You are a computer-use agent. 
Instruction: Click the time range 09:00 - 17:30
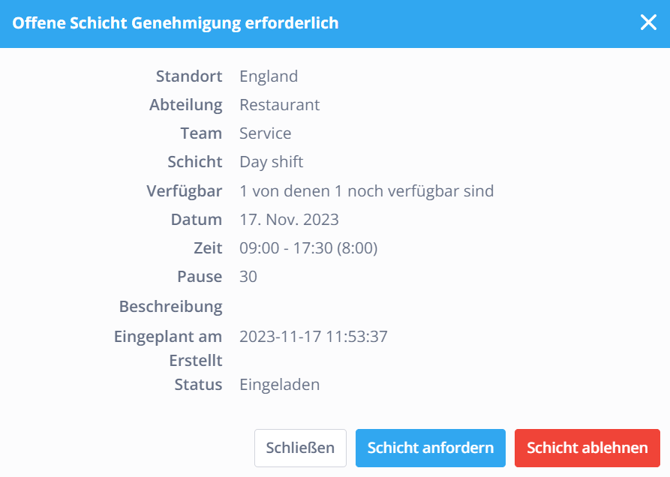click(308, 248)
